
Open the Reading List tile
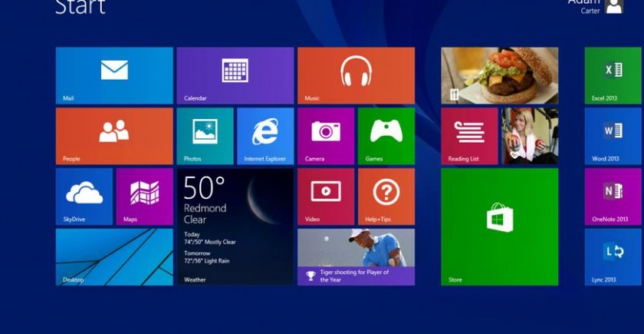coord(469,136)
